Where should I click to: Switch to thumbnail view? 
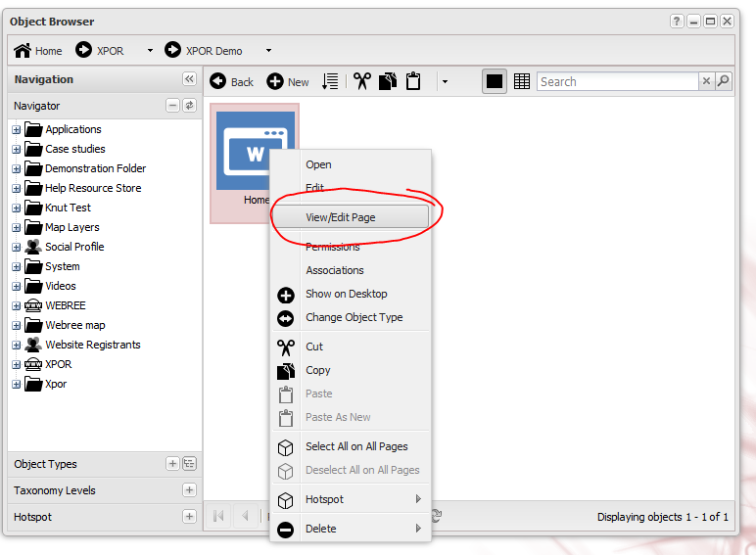(495, 81)
